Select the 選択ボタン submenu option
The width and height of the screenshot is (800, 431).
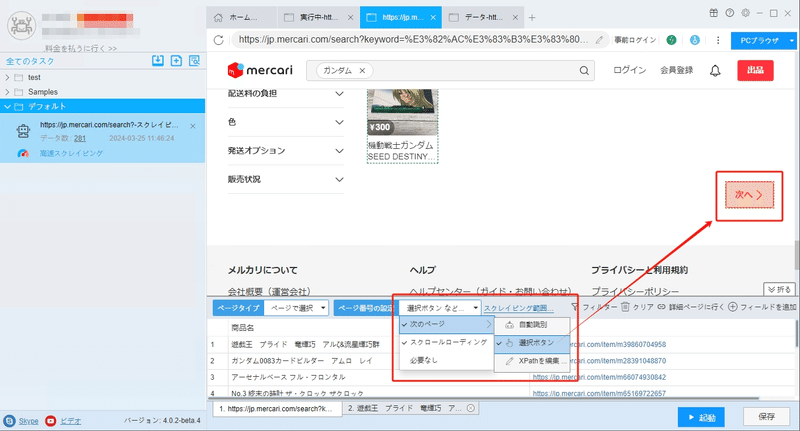pyautogui.click(x=532, y=343)
